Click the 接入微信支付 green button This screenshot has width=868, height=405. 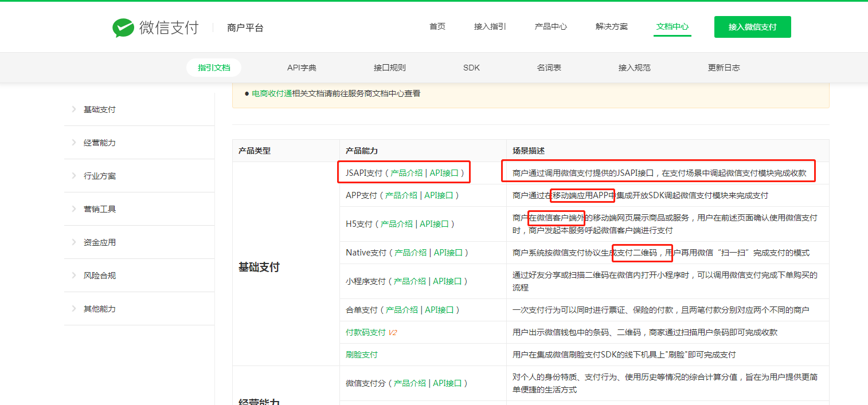click(752, 26)
